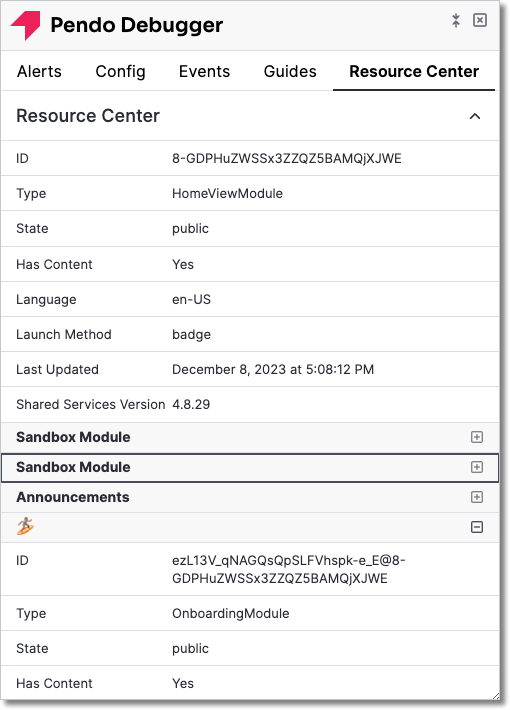Click the collapse/pin debugger icon
The height and width of the screenshot is (710, 510).
[456, 20]
